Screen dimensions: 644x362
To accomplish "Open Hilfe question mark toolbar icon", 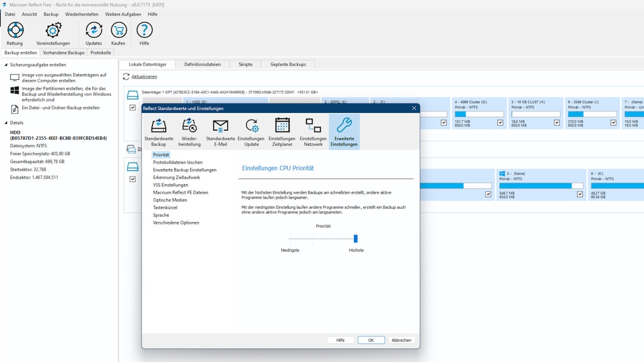I will (x=144, y=31).
